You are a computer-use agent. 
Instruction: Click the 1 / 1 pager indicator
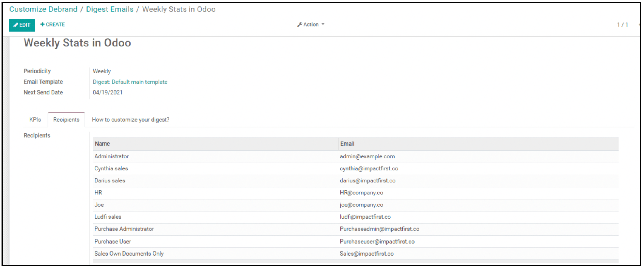[622, 25]
